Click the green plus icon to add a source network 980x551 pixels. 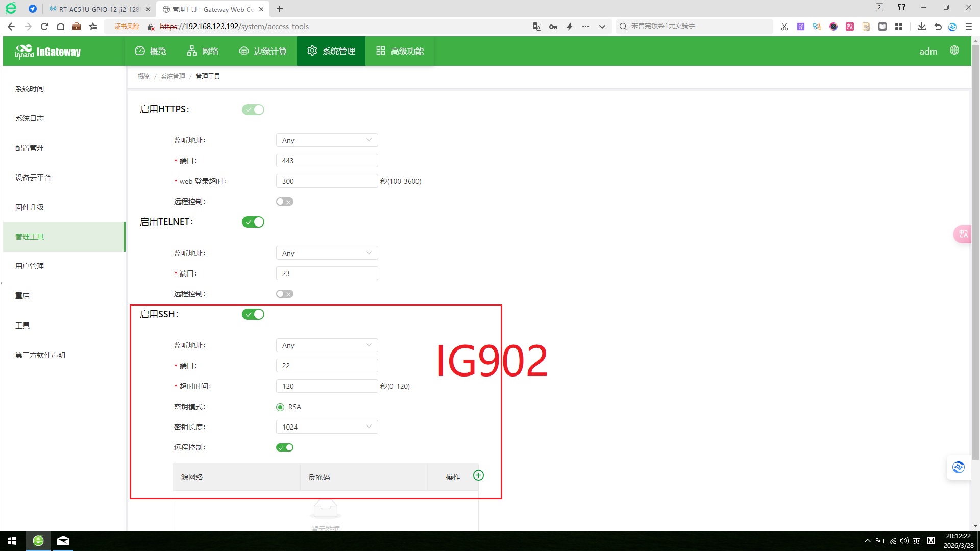478,475
